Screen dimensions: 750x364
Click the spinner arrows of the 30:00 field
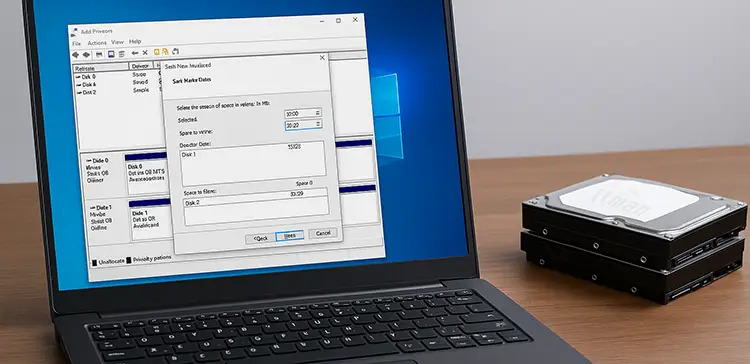tap(318, 113)
